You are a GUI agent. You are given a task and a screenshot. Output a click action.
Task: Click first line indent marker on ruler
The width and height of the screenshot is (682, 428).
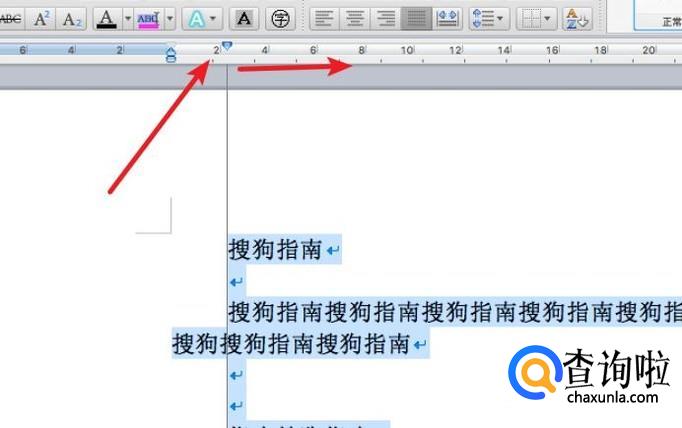227,45
